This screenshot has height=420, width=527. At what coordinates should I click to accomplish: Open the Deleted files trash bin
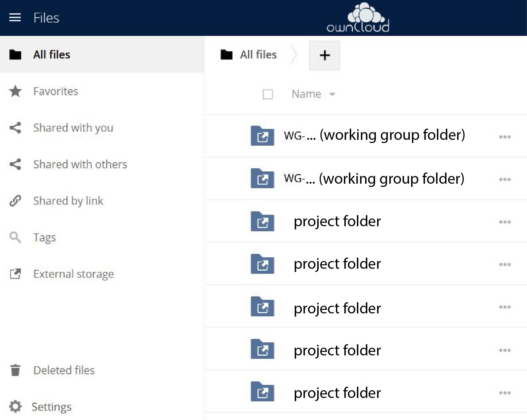[x=64, y=370]
